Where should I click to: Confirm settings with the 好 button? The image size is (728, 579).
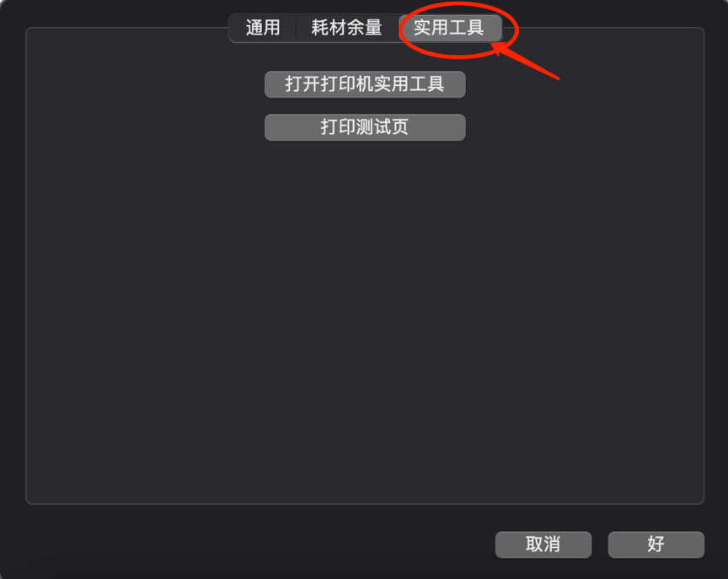(656, 544)
